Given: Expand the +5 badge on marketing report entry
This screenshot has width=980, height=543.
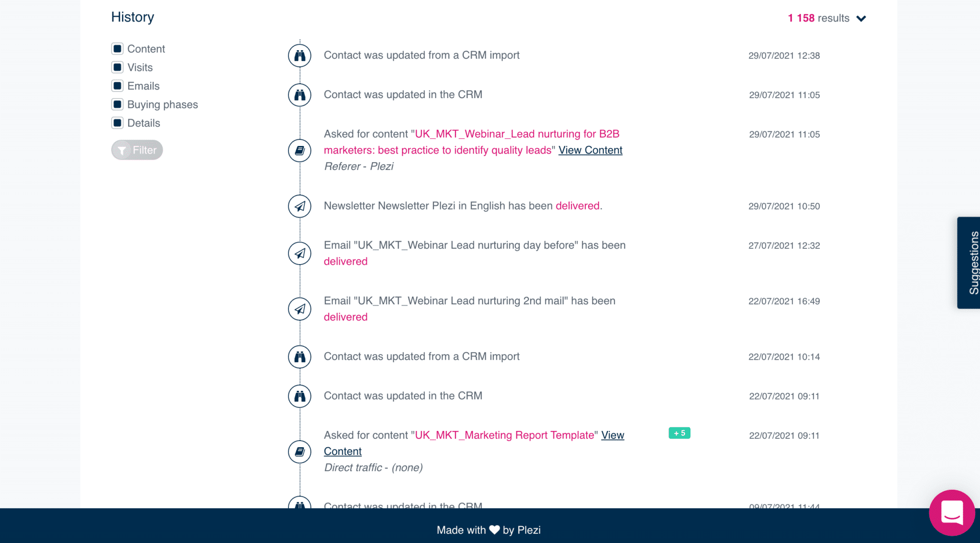Looking at the screenshot, I should pyautogui.click(x=680, y=432).
